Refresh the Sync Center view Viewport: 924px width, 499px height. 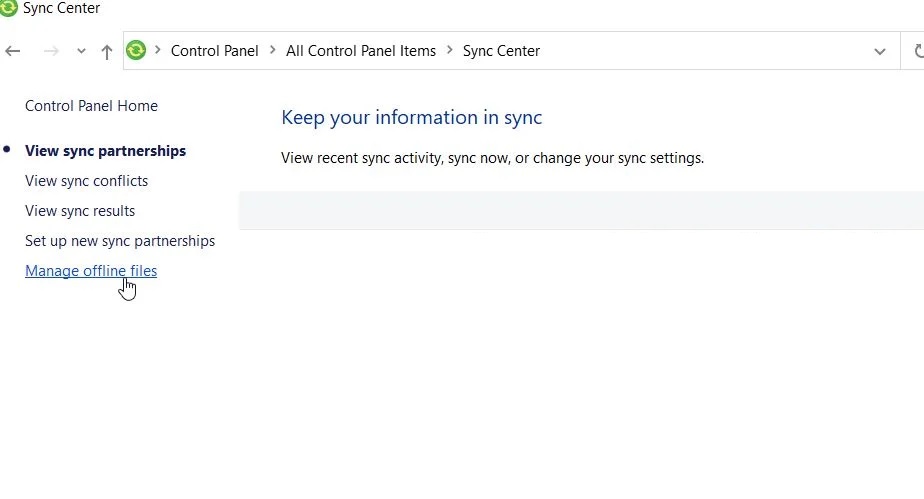pos(918,51)
